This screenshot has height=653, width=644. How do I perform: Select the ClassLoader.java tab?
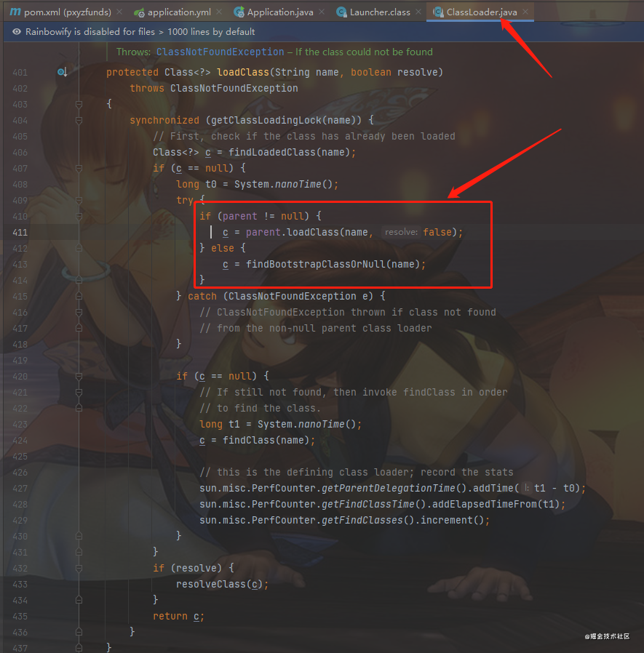(482, 12)
